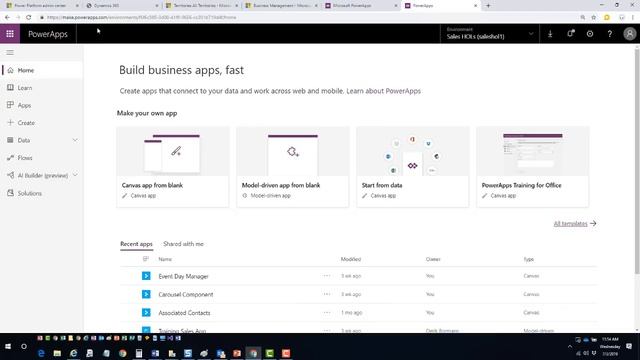Collapse the left navigation hamburger menu
The width and height of the screenshot is (640, 360).
tap(10, 53)
